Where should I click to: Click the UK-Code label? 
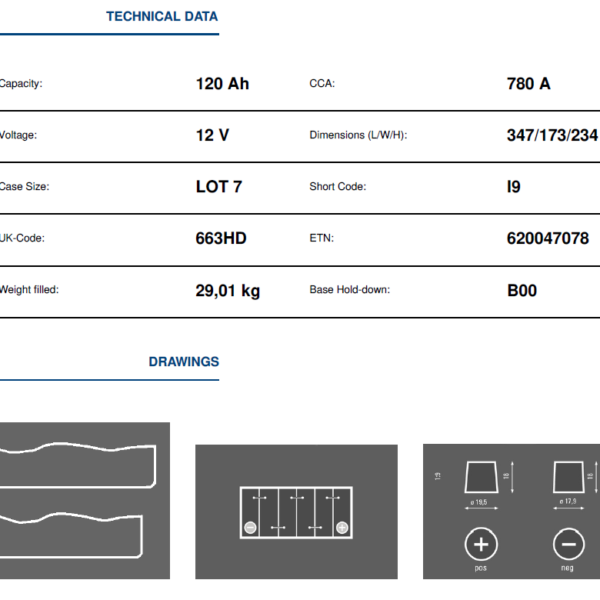click(22, 238)
